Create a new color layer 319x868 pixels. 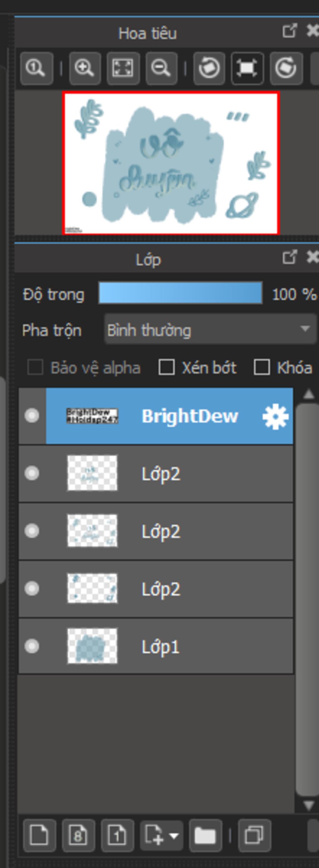39,836
